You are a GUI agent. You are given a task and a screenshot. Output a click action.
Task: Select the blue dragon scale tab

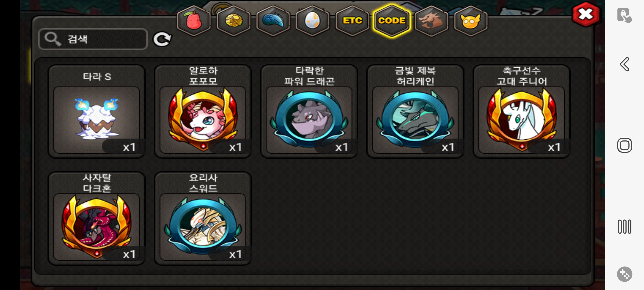point(273,21)
